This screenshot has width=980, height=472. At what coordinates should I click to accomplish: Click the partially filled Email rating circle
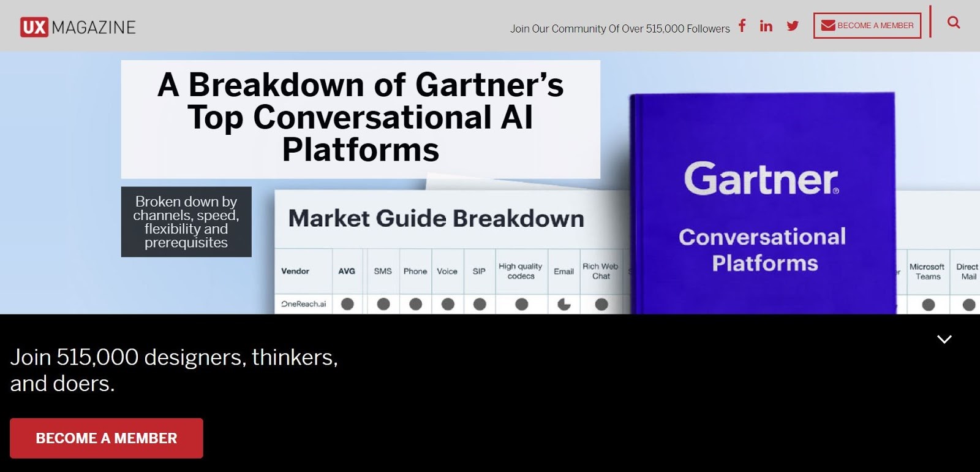[x=563, y=304]
